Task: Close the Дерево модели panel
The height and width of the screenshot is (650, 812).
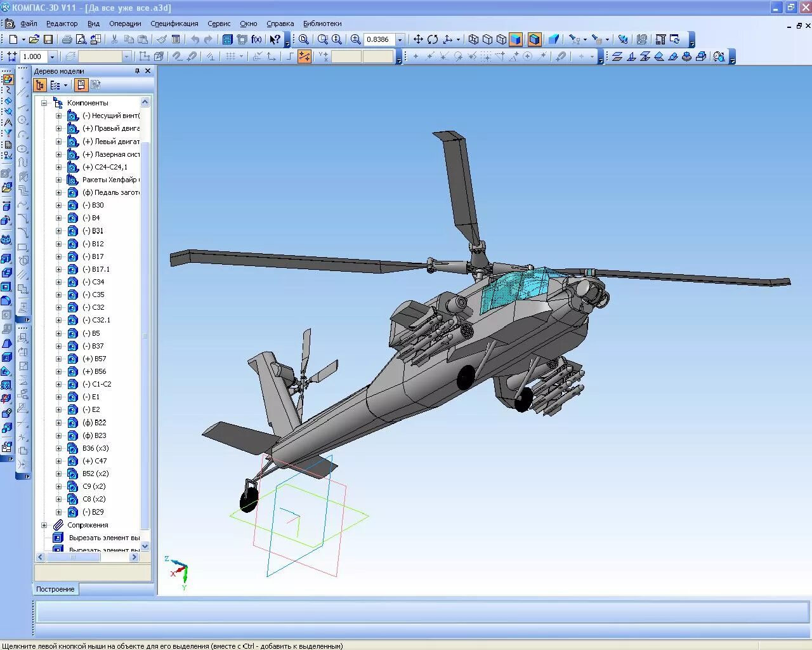Action: click(148, 71)
